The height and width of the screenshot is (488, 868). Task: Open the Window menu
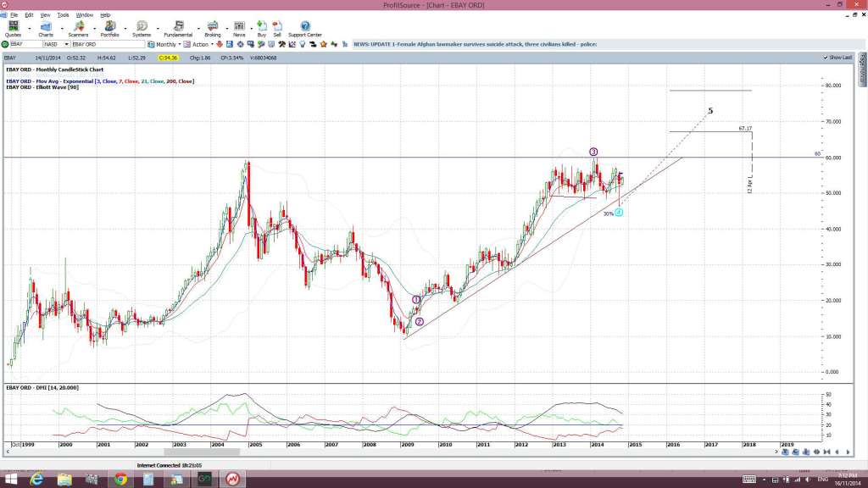pyautogui.click(x=84, y=15)
